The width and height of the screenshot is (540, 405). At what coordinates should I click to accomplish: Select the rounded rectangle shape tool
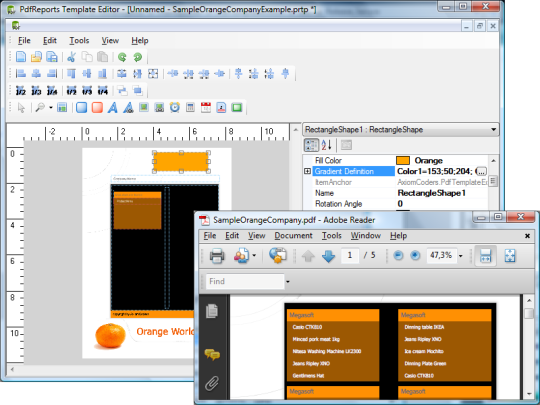coord(82,107)
